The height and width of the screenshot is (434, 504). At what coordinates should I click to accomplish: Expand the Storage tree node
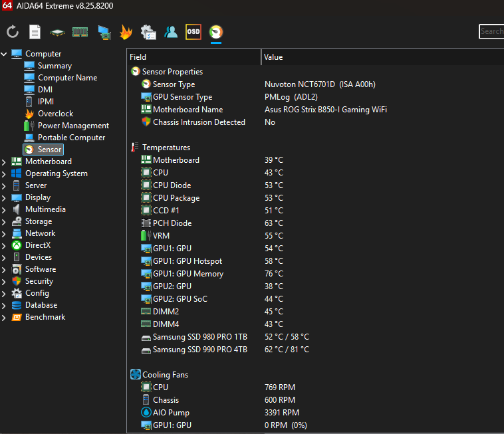(5, 221)
